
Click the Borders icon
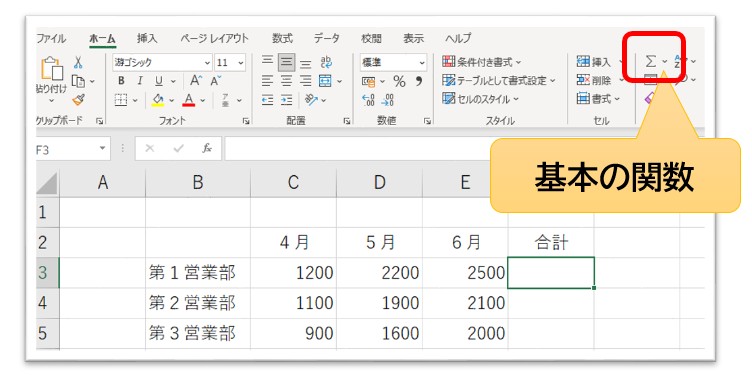coord(121,100)
